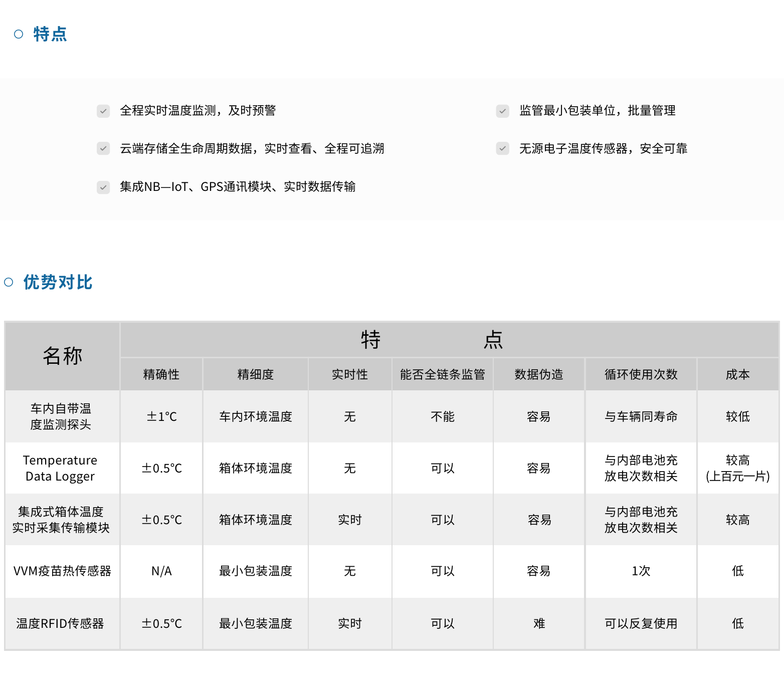
Task: Click the checkmark icon before 全程实时温度监测
Action: (103, 111)
